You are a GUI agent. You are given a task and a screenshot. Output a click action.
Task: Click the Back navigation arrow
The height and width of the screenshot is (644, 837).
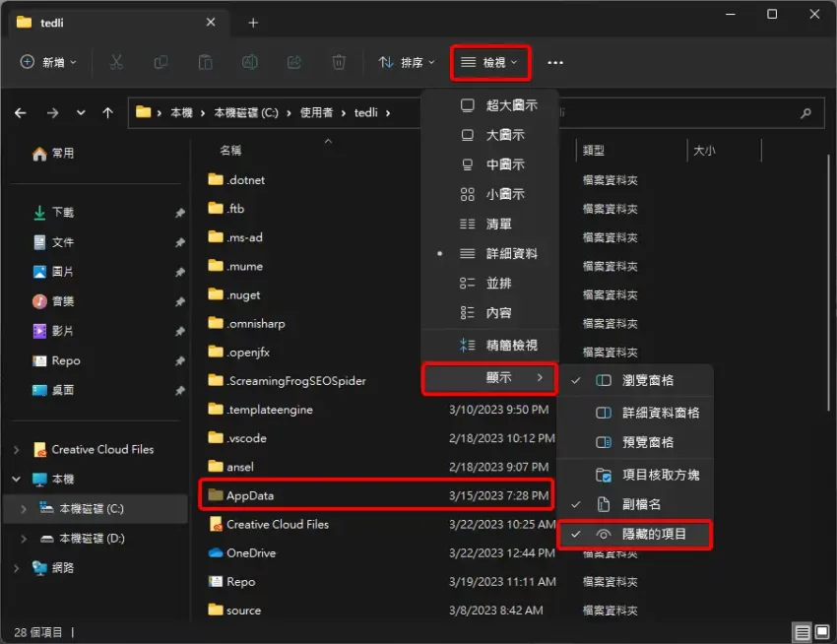pos(21,113)
